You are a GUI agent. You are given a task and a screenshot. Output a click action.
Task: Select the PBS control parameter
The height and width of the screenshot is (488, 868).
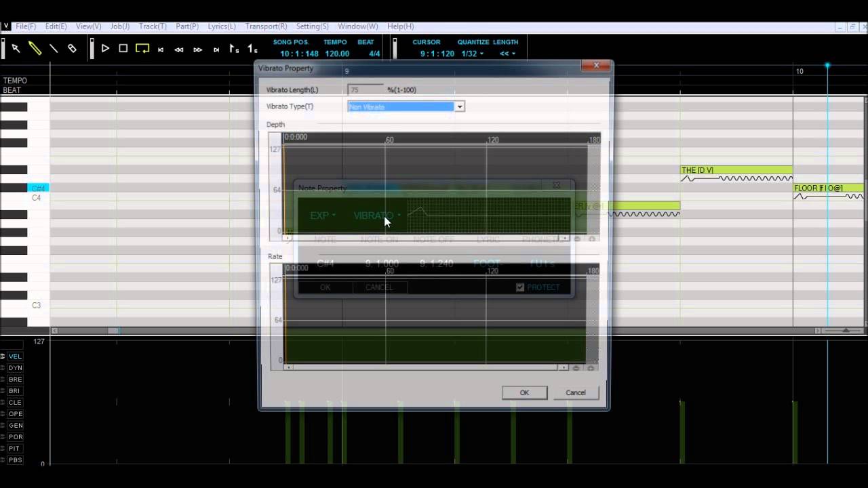coord(15,460)
